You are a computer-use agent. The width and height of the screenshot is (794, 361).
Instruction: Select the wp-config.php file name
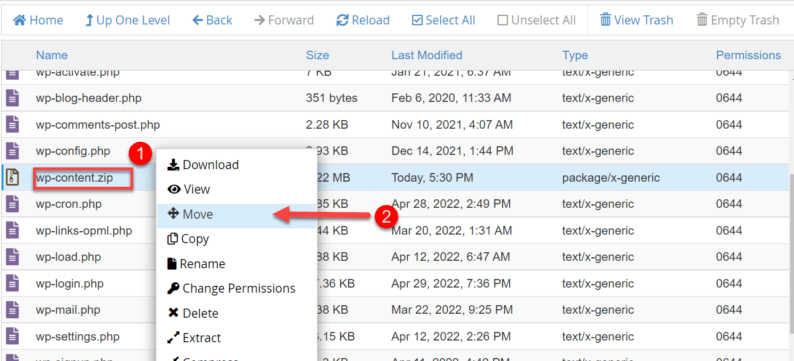tap(73, 150)
